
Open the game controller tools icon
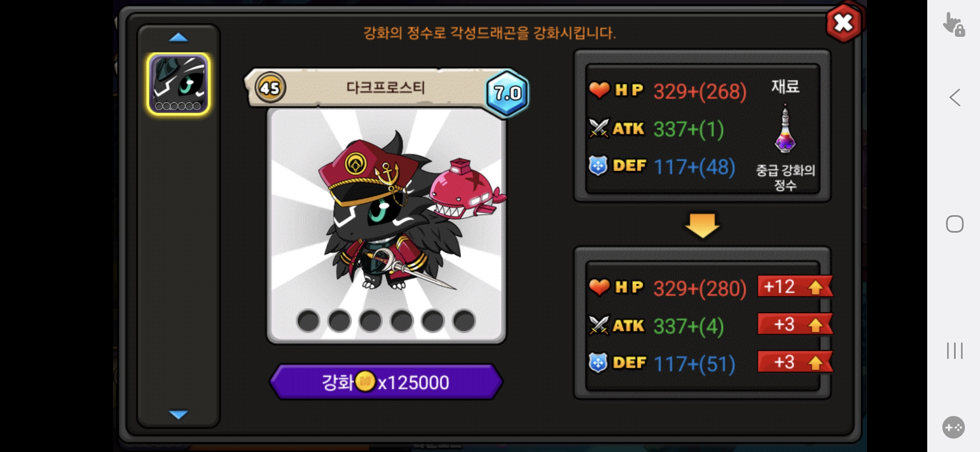(x=954, y=427)
